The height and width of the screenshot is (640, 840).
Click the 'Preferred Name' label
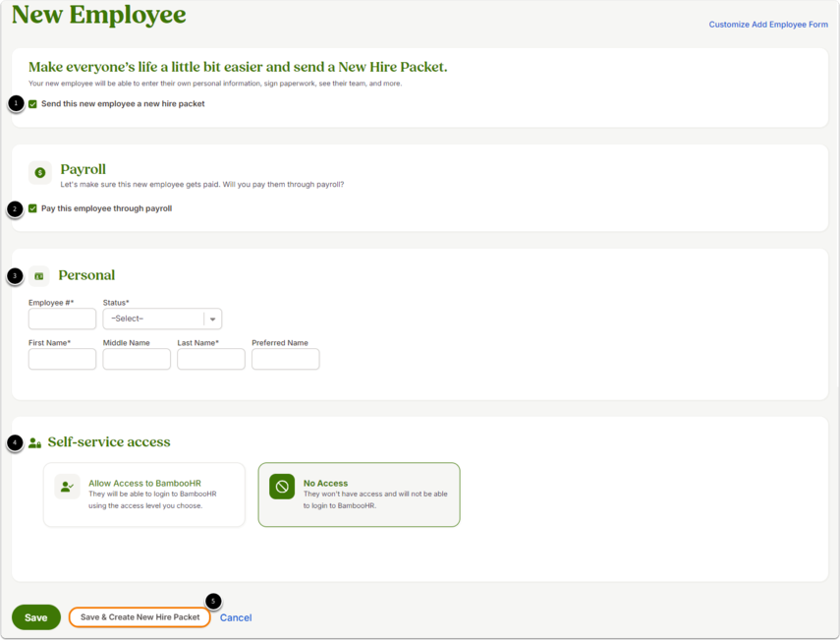tap(280, 342)
